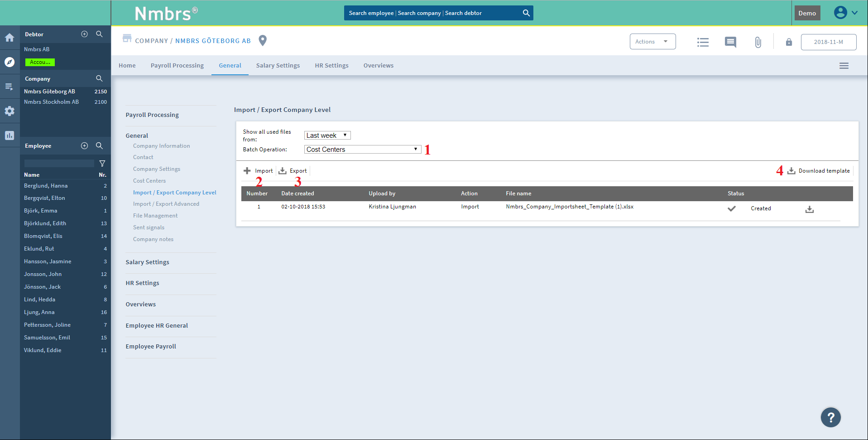Switch to the Salary Settings tab
868x440 pixels.
tap(278, 65)
